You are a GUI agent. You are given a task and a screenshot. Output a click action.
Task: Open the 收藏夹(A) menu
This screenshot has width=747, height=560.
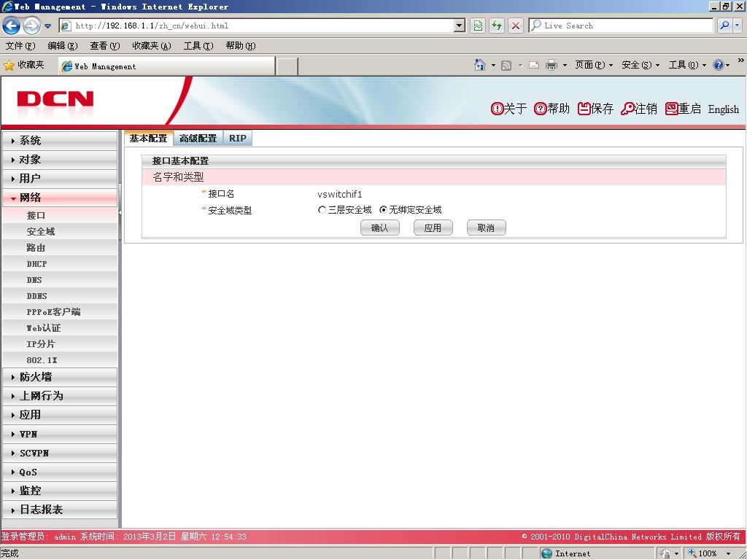[152, 46]
